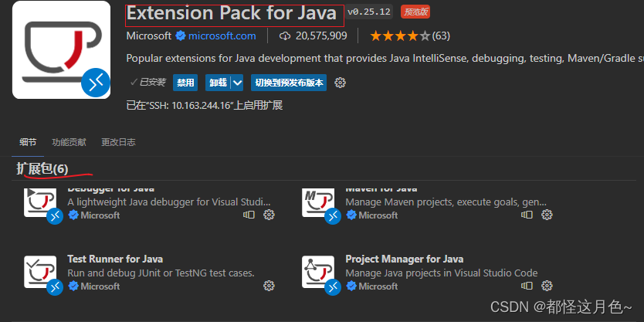Open the microsoft.com publisher link
Screen dimensions: 644x322
pyautogui.click(x=222, y=36)
